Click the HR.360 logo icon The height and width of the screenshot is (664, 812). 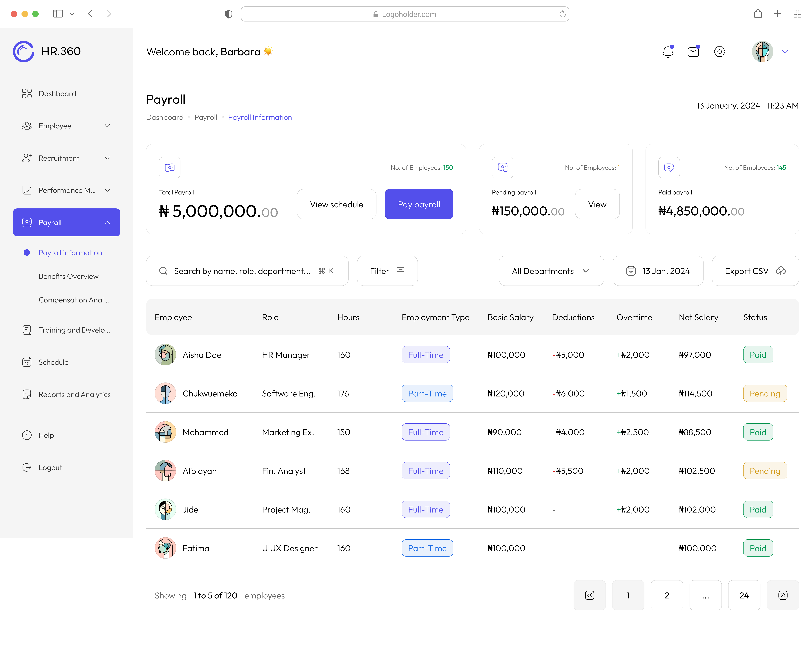(24, 51)
